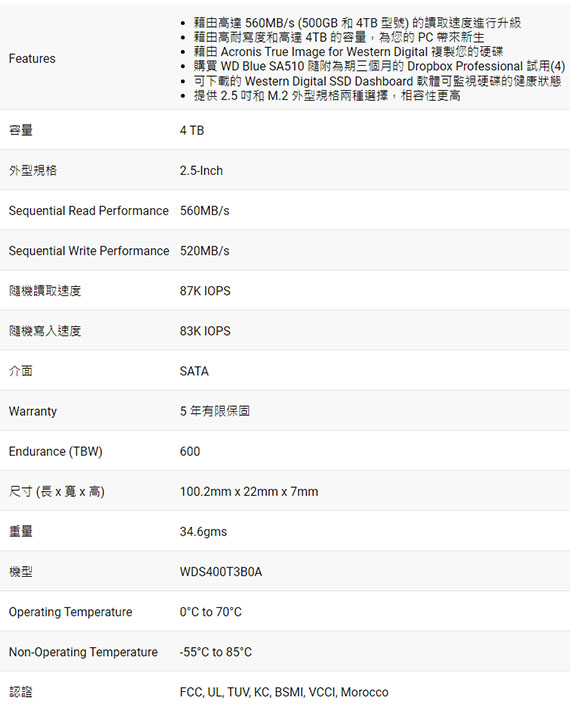Click the 外型規格 label
Viewport: 570px width, 704px height.
pos(33,170)
